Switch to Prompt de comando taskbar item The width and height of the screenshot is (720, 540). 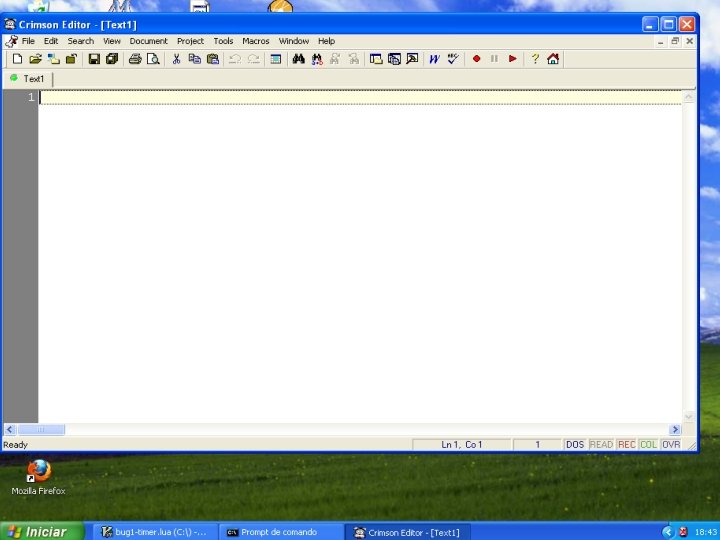tap(279, 532)
